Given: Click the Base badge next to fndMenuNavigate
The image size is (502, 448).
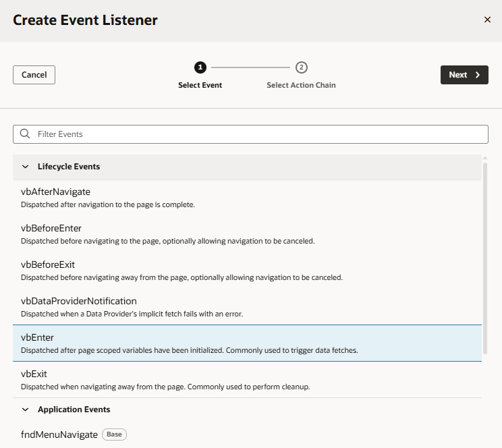Looking at the screenshot, I should [x=114, y=435].
